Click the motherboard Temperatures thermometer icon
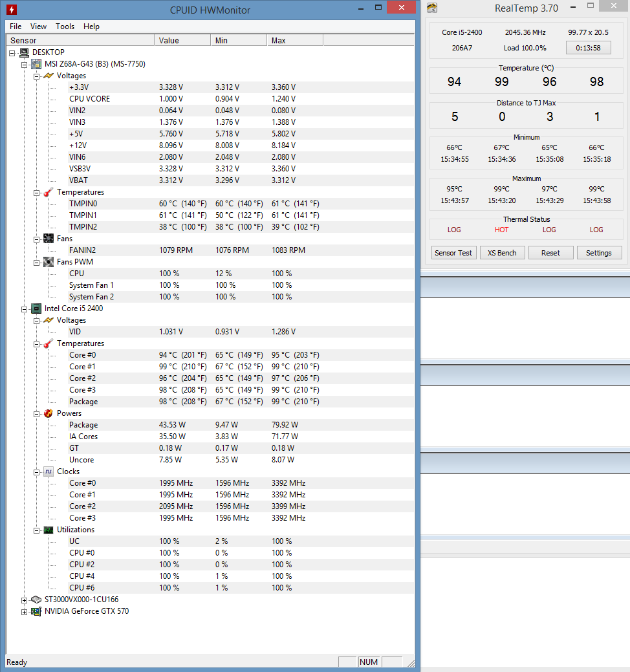 pyautogui.click(x=49, y=192)
